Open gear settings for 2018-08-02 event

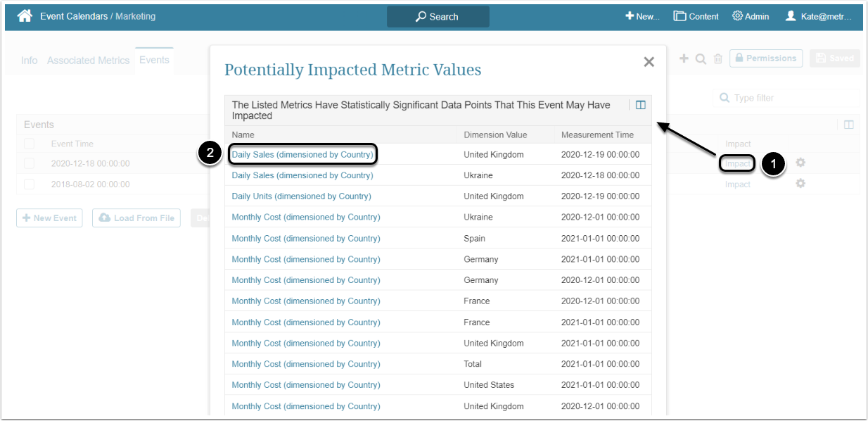point(800,184)
